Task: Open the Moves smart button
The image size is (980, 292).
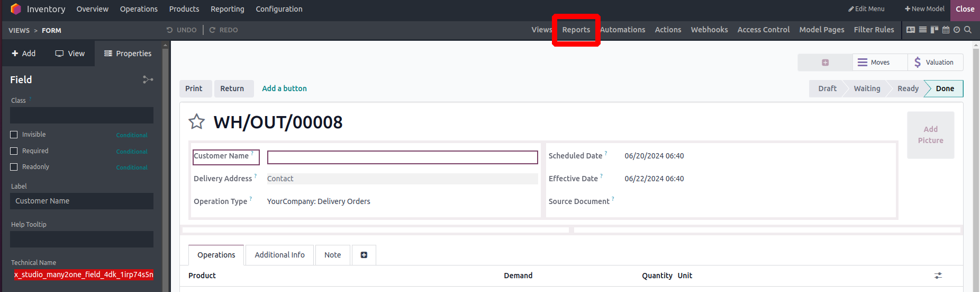Action: [x=880, y=63]
